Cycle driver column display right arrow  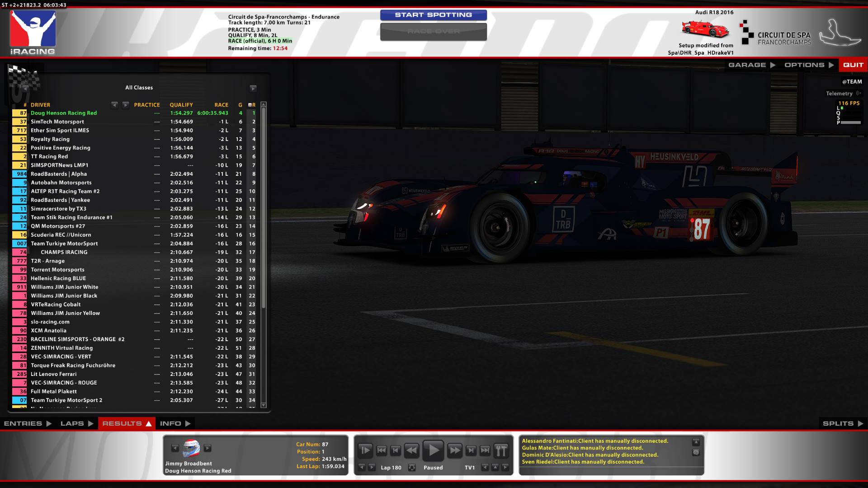[x=126, y=105]
